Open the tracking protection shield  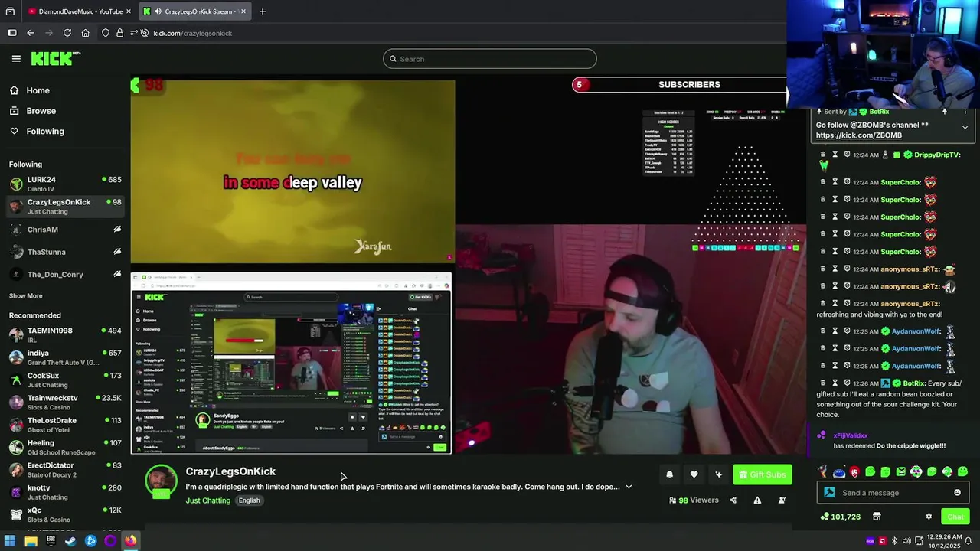pyautogui.click(x=106, y=33)
